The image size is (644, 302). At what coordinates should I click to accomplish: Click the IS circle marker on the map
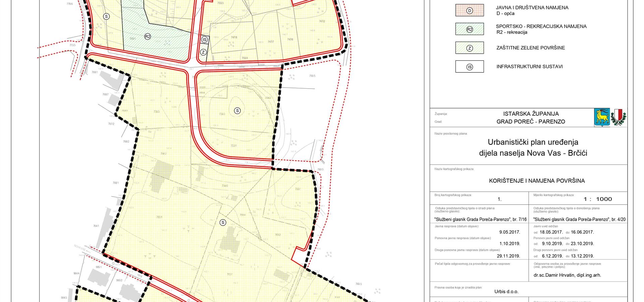[204, 40]
